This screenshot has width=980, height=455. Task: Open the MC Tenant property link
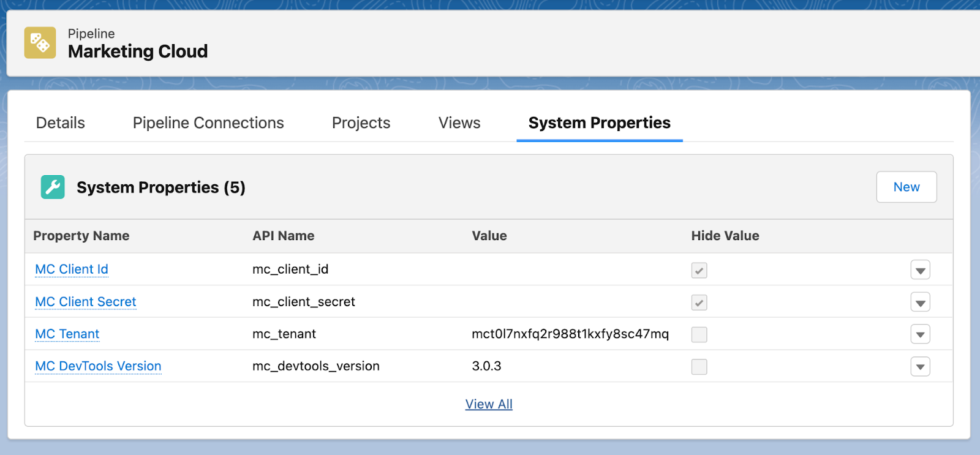click(x=67, y=334)
